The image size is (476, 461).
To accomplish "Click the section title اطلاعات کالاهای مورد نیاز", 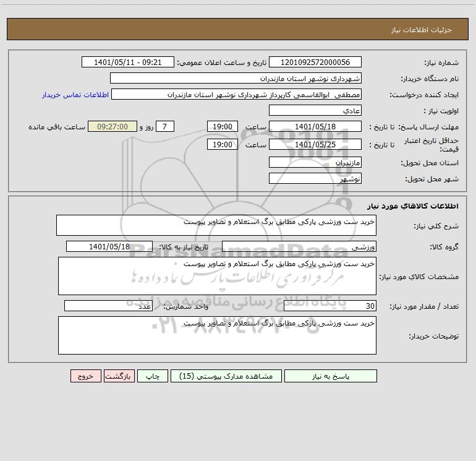I will pyautogui.click(x=413, y=206).
